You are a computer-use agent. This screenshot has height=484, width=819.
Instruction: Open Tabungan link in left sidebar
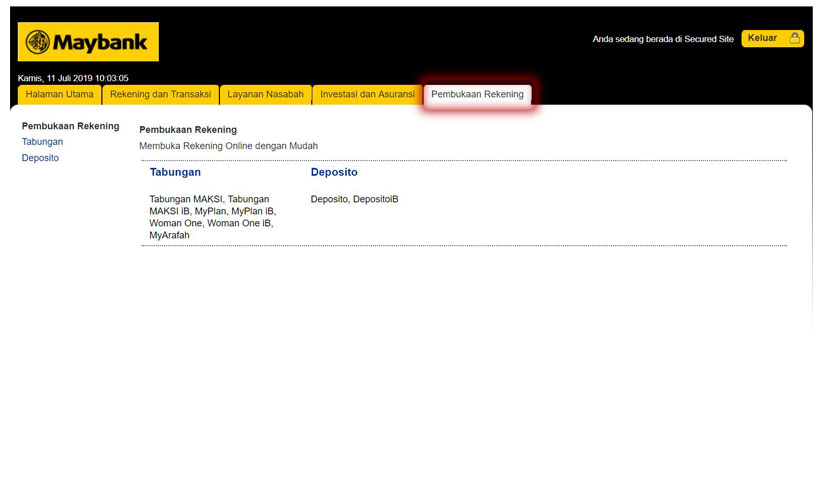click(42, 141)
